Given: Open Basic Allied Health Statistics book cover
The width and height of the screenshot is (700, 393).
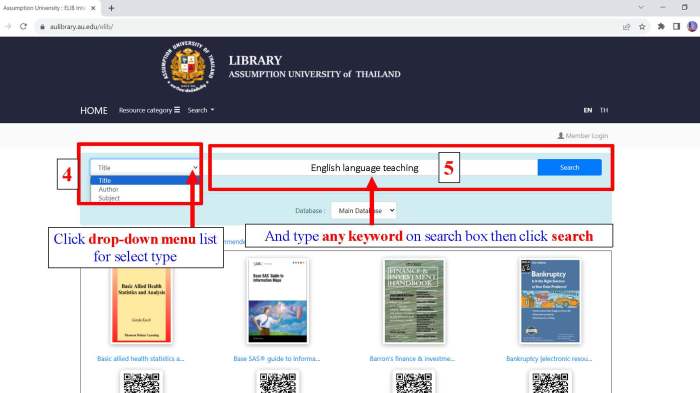Looking at the screenshot, I should 142,305.
